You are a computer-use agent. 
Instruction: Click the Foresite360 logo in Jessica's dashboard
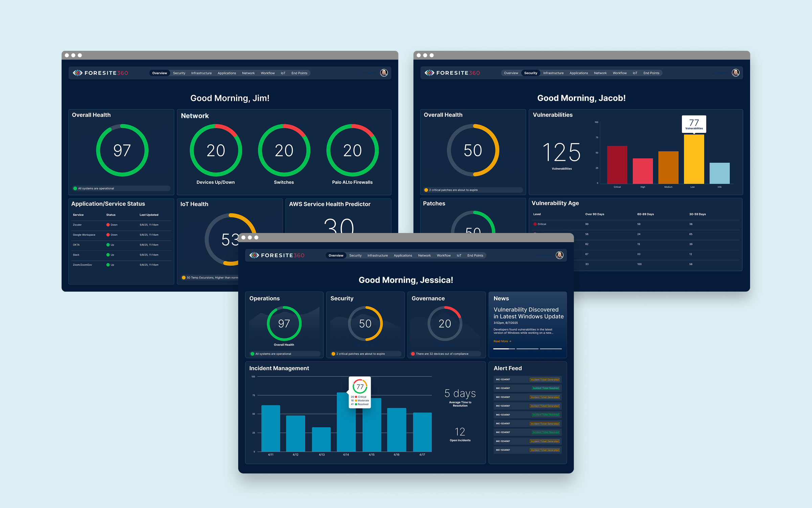point(277,255)
